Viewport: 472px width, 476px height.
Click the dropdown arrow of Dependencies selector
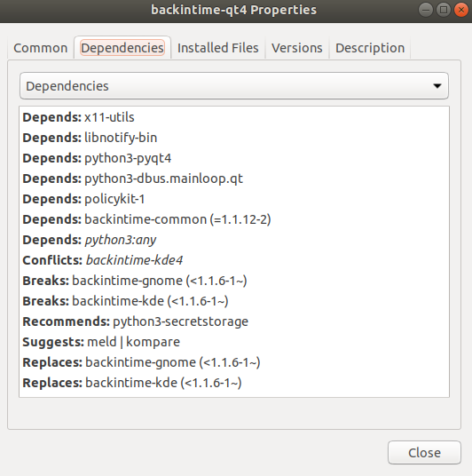pyautogui.click(x=437, y=86)
